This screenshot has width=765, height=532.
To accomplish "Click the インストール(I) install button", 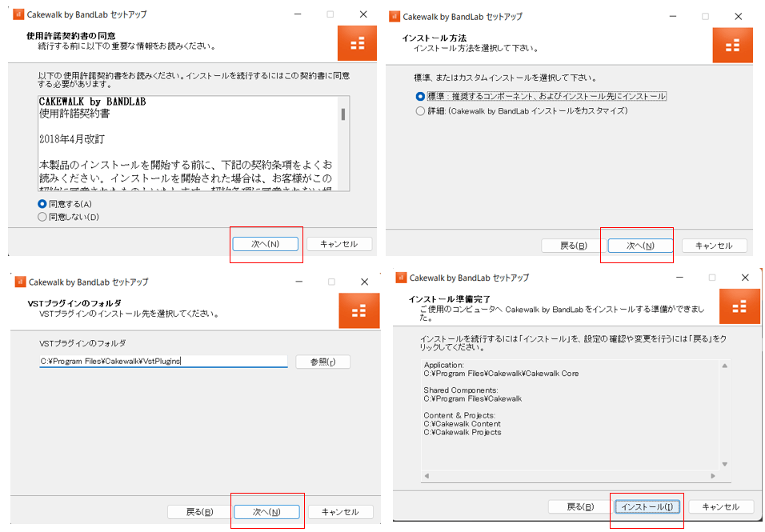I will [x=647, y=507].
